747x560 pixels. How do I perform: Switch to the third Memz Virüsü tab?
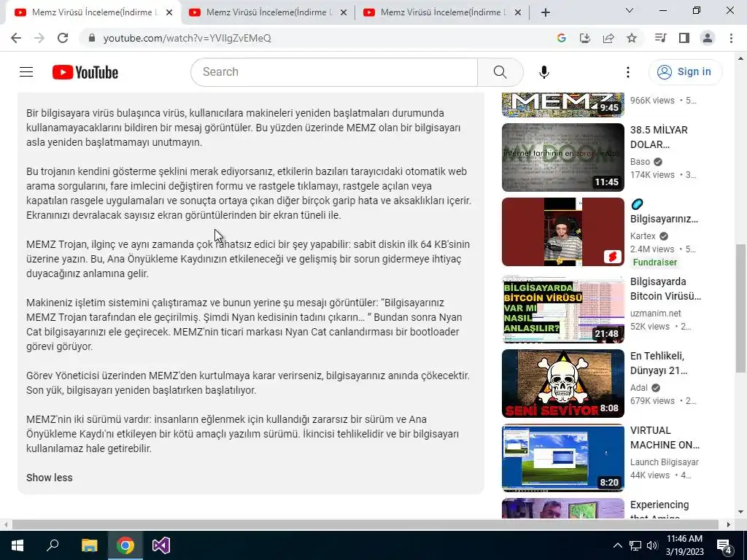tap(441, 12)
